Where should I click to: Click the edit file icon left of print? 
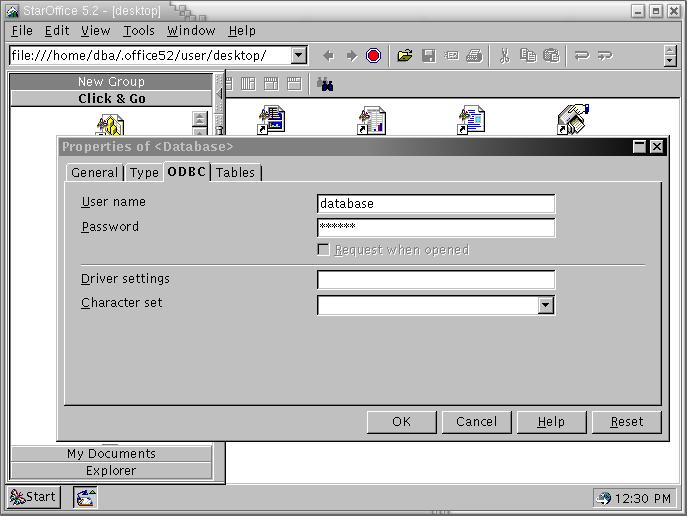click(451, 56)
